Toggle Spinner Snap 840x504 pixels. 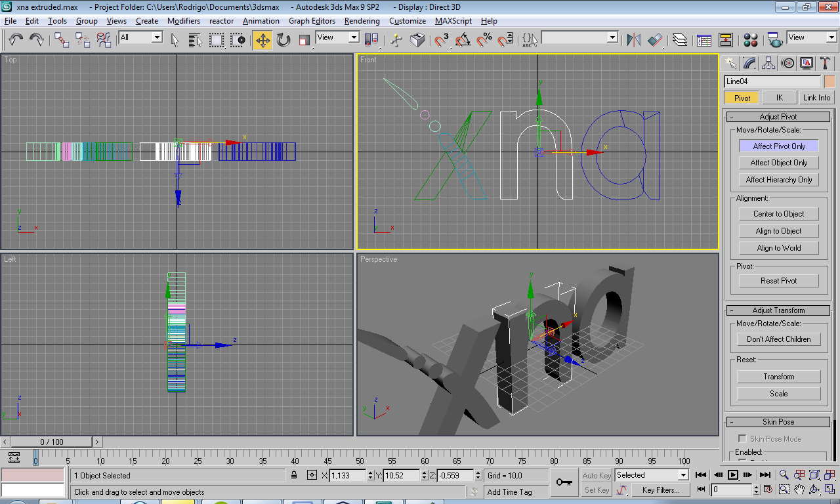click(x=505, y=40)
